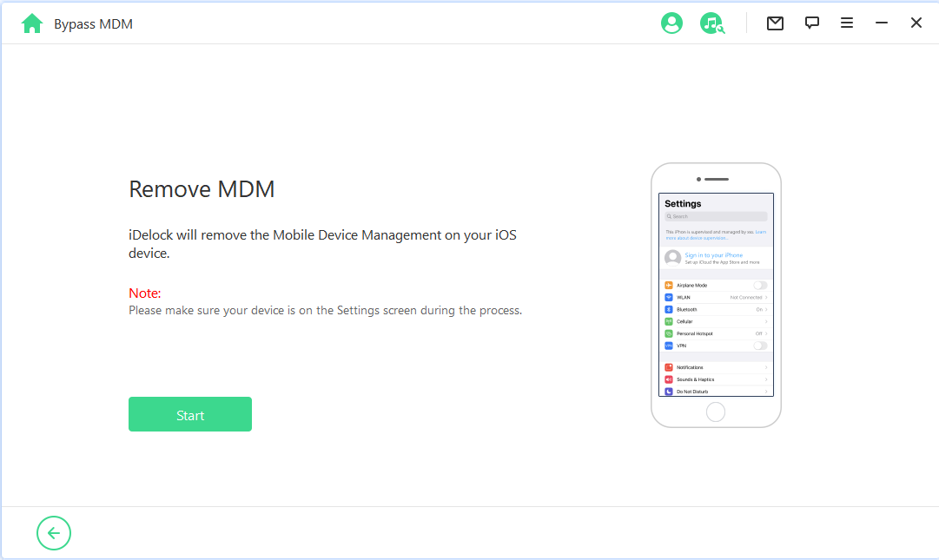Click the Sign in to your iPhone link
This screenshot has height=560, width=939.
point(713,255)
